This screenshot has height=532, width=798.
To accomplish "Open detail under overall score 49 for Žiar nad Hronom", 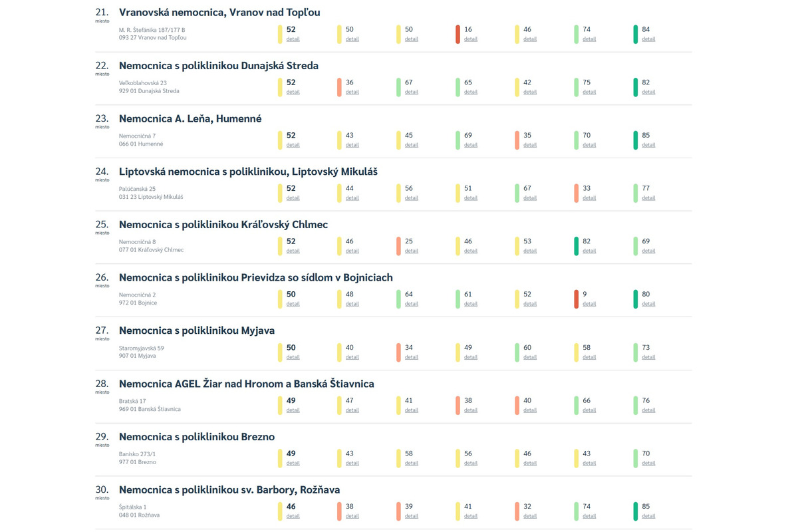I will (293, 410).
